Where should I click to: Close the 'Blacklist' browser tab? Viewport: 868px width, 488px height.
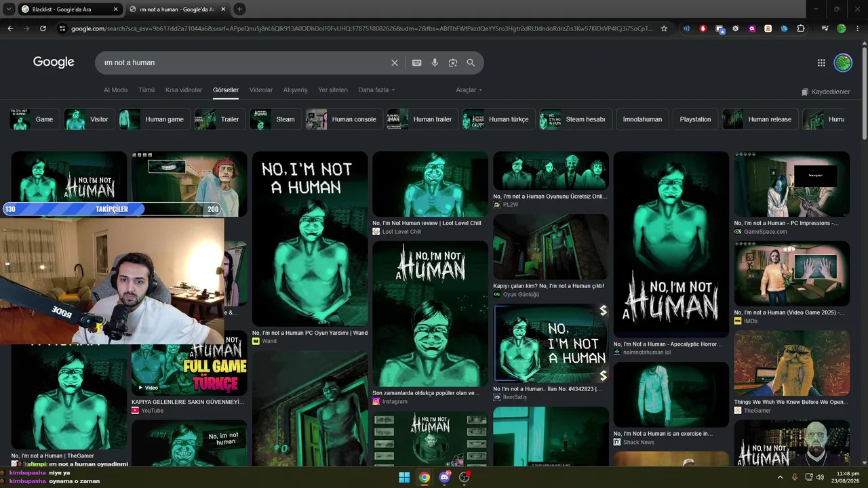click(x=115, y=9)
